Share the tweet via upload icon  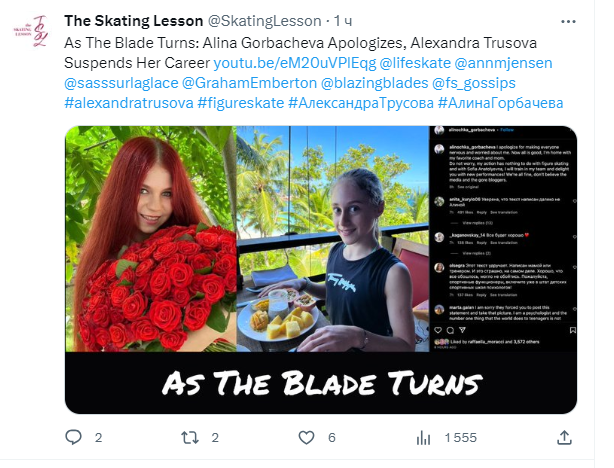[564, 437]
